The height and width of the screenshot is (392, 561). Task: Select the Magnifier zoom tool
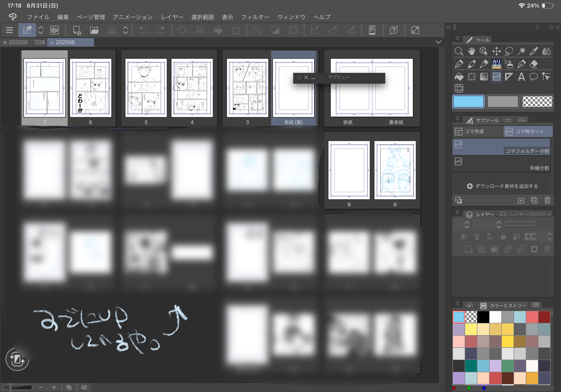pos(459,51)
